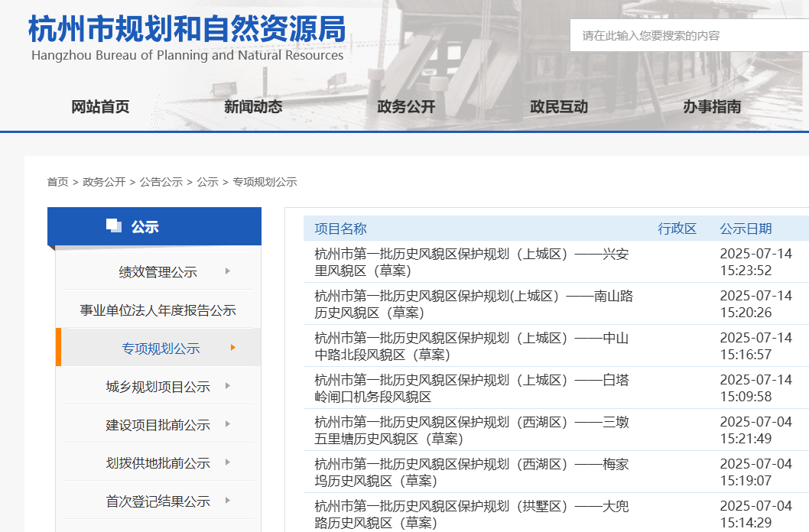The image size is (809, 532).
Task: Click the date 2025-07-14 15:20:26
Action: coord(756,304)
